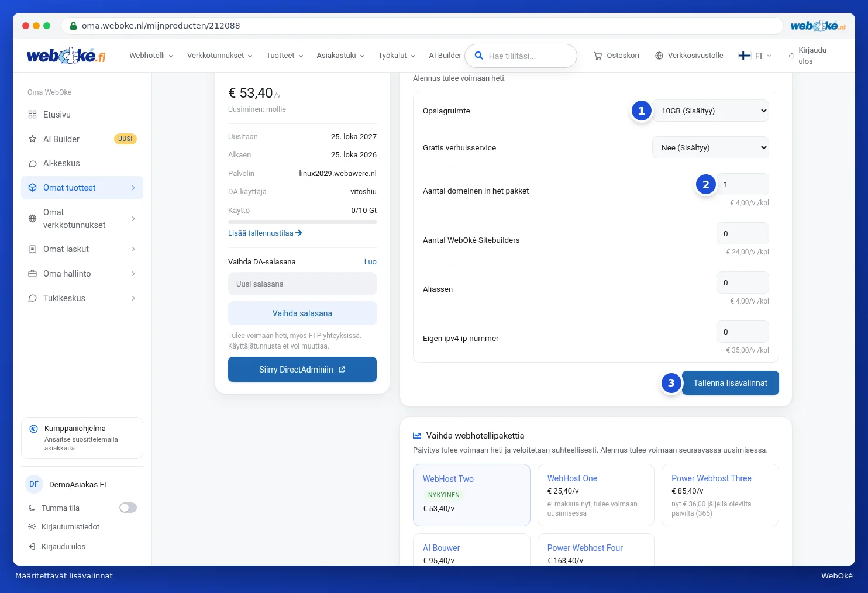This screenshot has width=868, height=593.
Task: Click the Verkkosivustolle globe icon
Action: tap(659, 56)
